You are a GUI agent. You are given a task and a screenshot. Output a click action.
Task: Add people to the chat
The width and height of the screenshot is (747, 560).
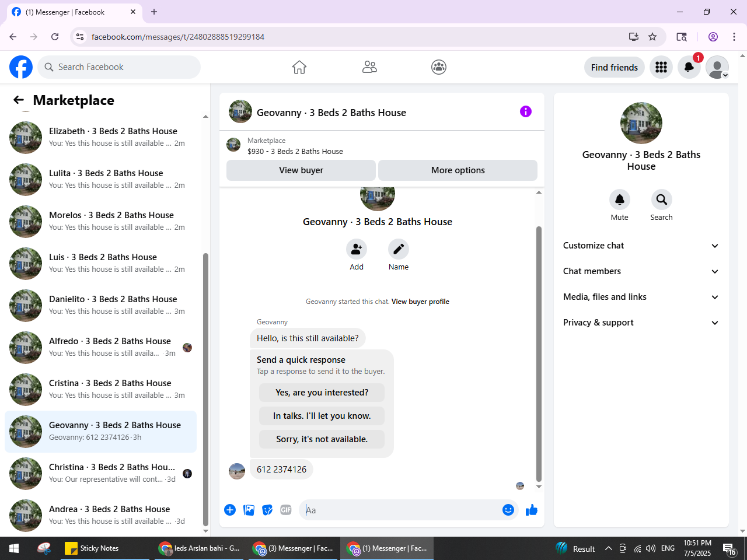(357, 249)
